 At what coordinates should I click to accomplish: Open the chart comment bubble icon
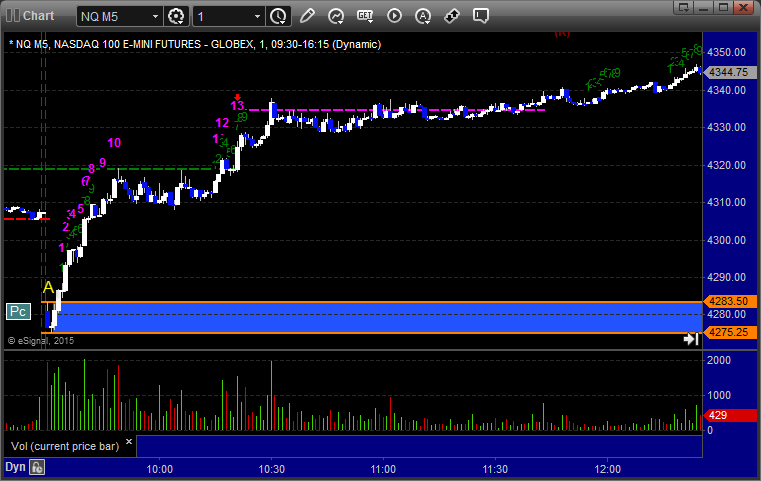pyautogui.click(x=481, y=16)
